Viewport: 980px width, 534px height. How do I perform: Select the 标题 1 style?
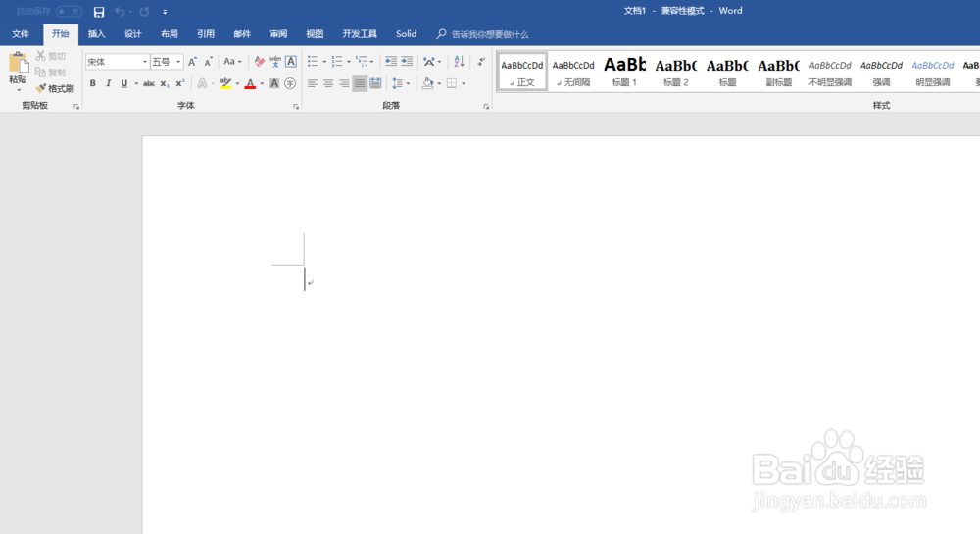(x=624, y=72)
